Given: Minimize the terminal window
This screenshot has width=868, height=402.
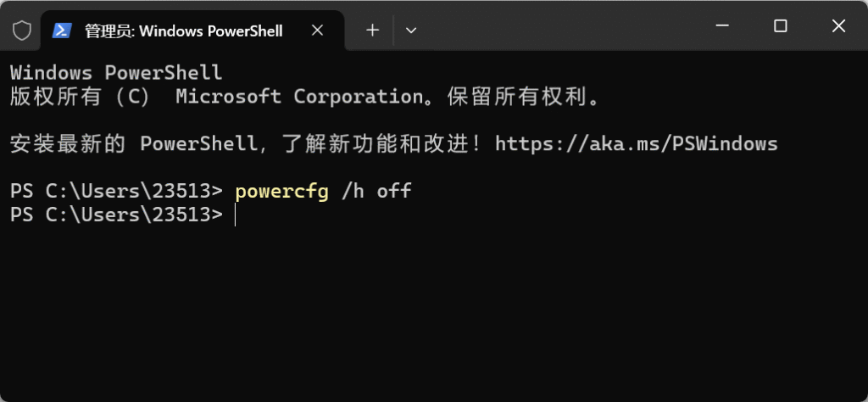Looking at the screenshot, I should pos(723,26).
